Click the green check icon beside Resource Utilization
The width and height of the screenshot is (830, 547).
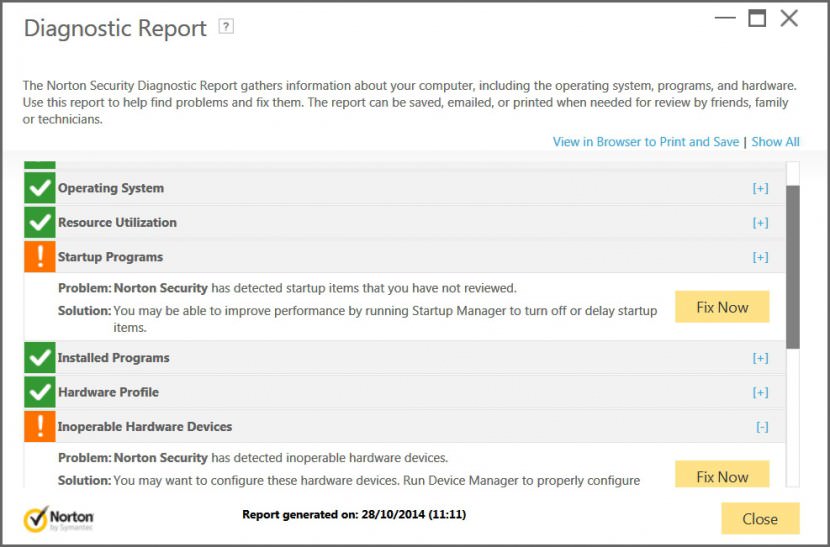(x=40, y=222)
